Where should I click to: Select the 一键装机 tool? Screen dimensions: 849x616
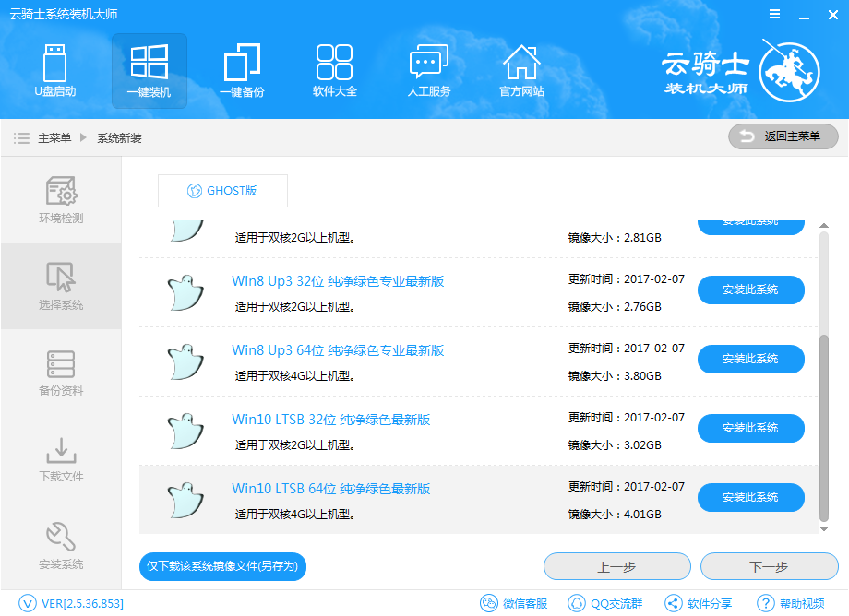(149, 71)
